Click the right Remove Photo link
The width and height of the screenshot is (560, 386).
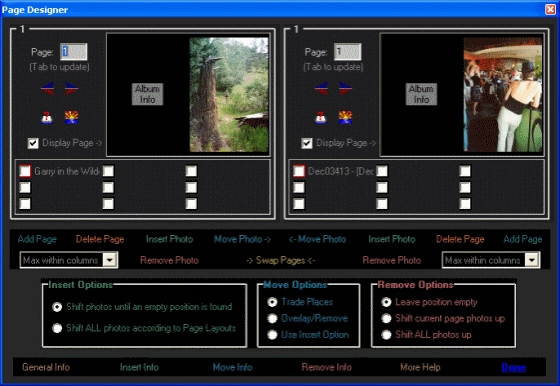[392, 260]
